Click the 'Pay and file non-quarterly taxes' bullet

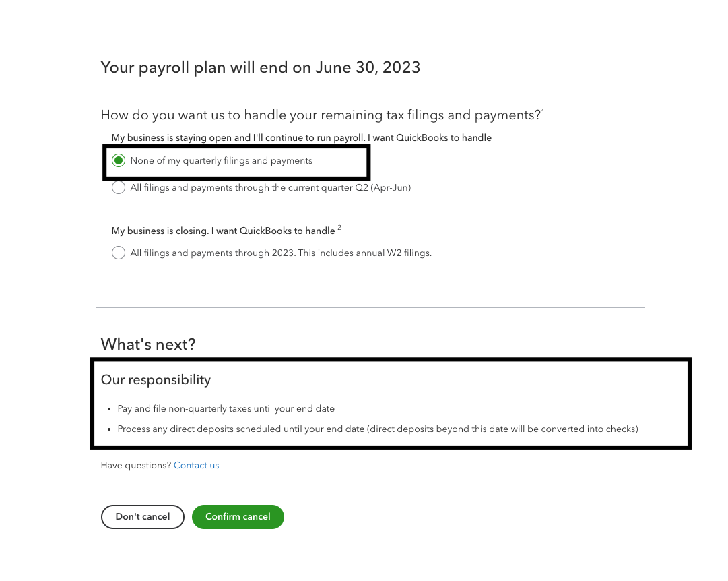(226, 409)
